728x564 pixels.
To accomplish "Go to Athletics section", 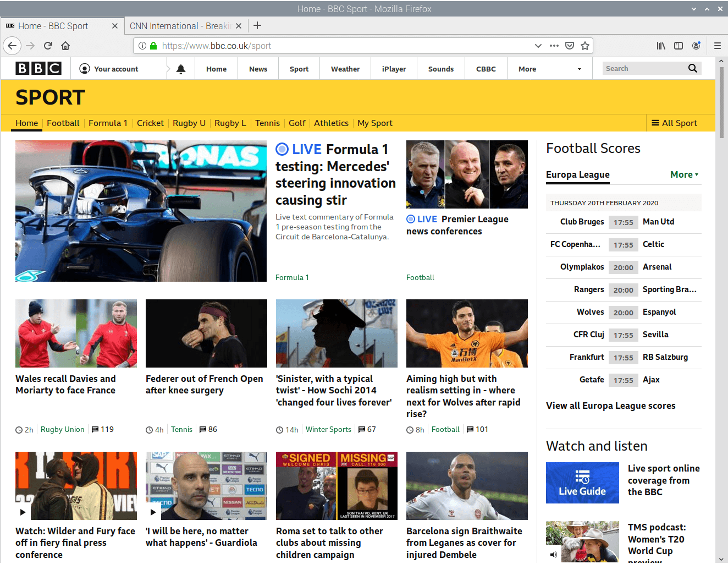I will [x=331, y=123].
